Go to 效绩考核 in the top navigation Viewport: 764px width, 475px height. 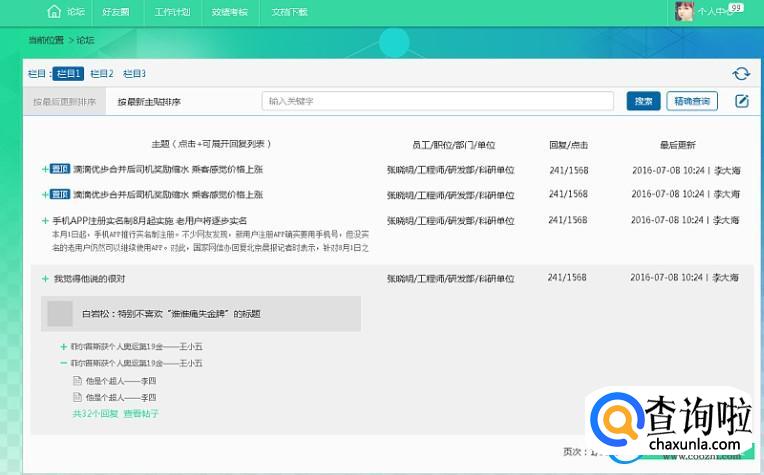(229, 12)
